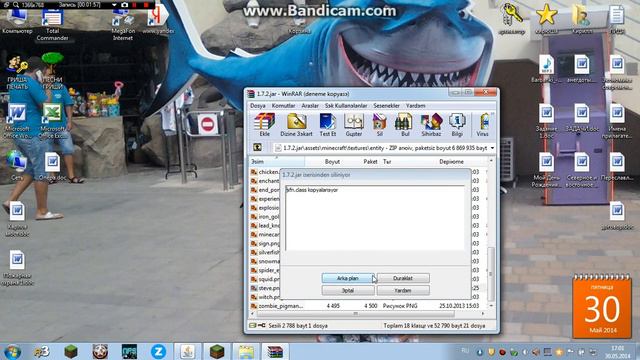The height and width of the screenshot is (360, 640).
Task: Click the WinRAR taskbar icon
Action: click(275, 351)
